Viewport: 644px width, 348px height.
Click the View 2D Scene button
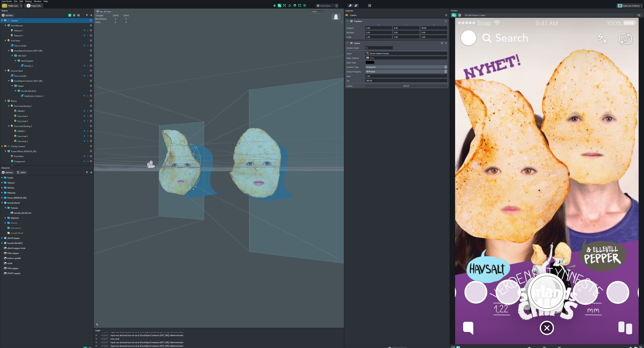click(x=104, y=11)
